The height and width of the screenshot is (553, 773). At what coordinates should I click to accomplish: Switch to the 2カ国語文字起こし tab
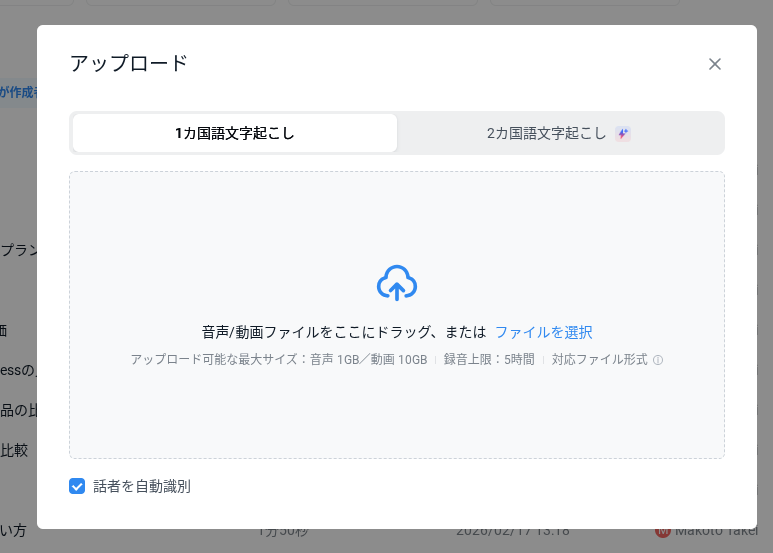(546, 133)
